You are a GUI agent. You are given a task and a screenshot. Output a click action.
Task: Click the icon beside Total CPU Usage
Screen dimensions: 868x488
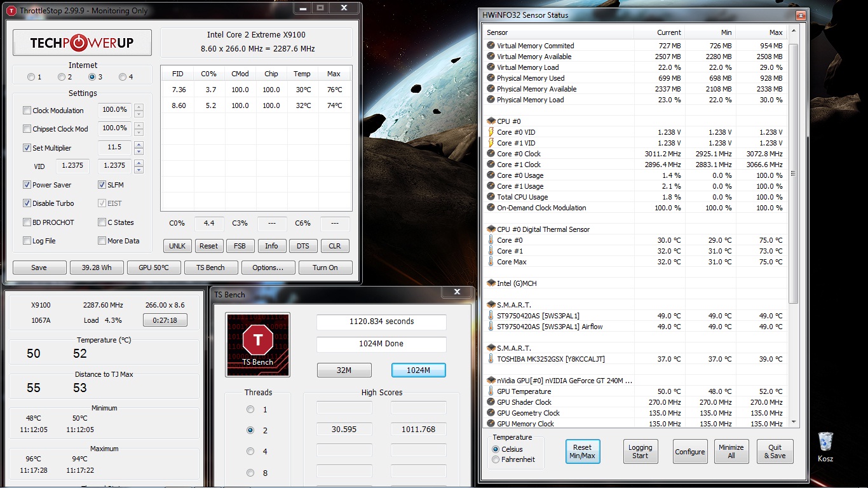(x=491, y=197)
